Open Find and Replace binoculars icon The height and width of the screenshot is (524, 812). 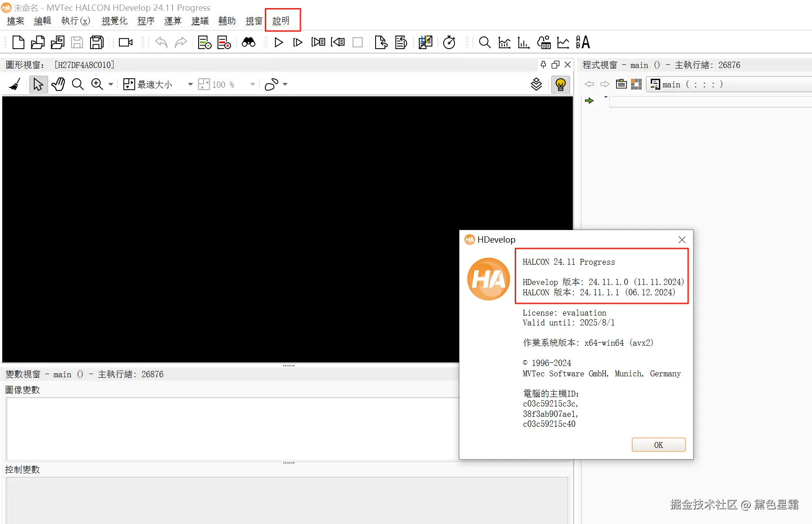point(249,42)
